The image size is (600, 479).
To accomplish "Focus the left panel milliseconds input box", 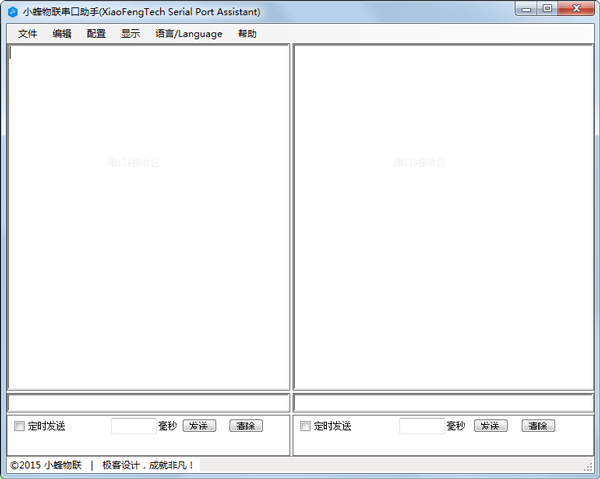I will [x=133, y=426].
